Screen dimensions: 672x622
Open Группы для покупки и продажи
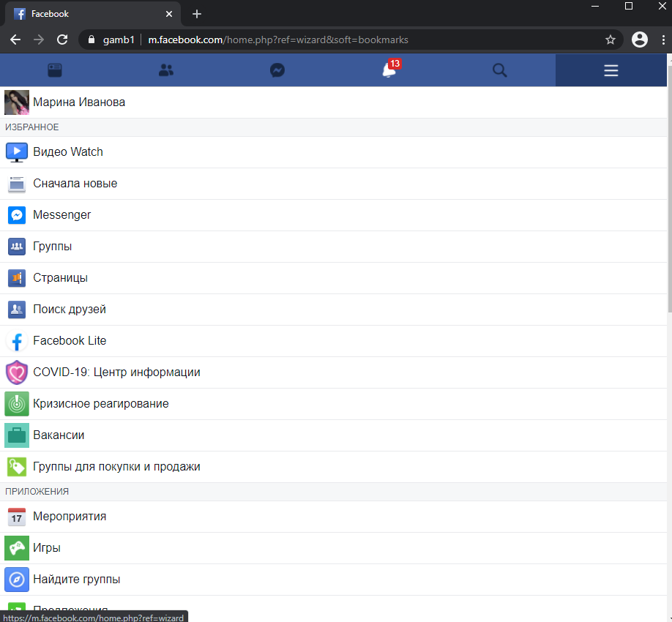pos(333,467)
